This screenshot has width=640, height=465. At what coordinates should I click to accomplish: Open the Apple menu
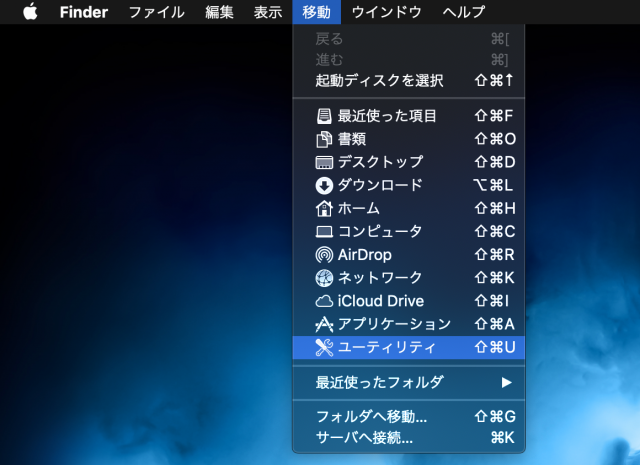tap(30, 12)
